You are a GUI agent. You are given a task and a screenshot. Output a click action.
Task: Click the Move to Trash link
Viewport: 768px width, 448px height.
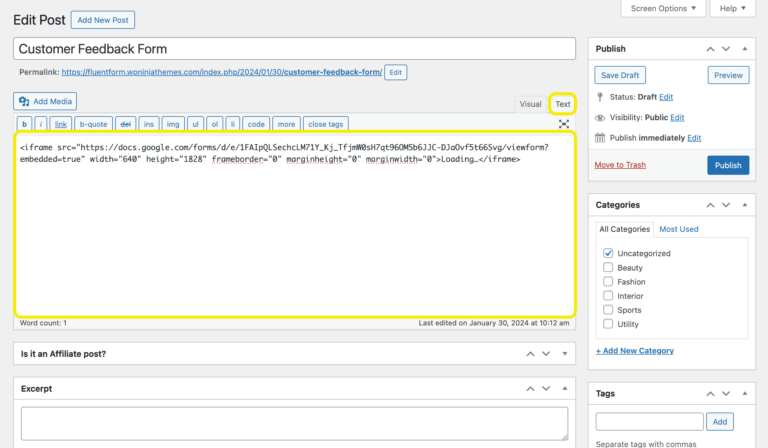click(x=620, y=165)
